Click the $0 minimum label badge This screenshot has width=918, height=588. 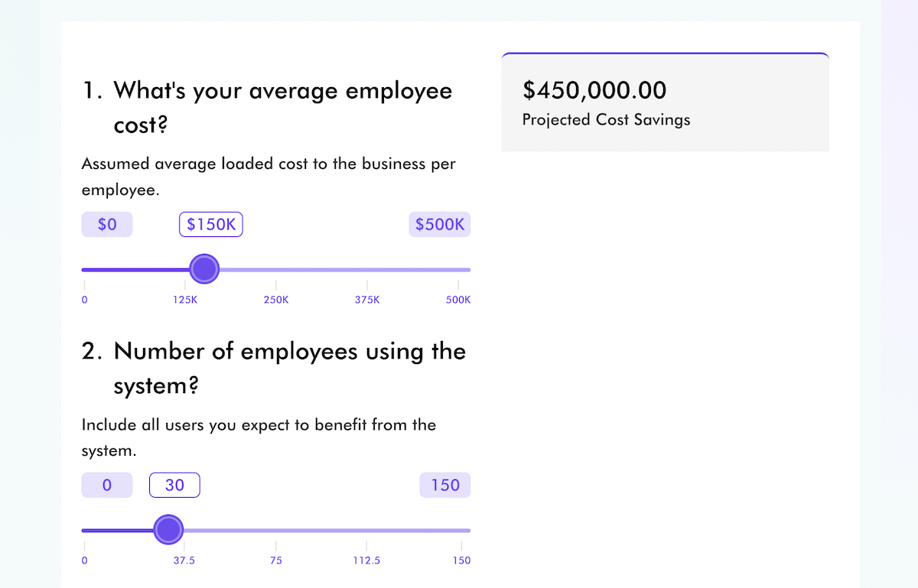tap(106, 224)
